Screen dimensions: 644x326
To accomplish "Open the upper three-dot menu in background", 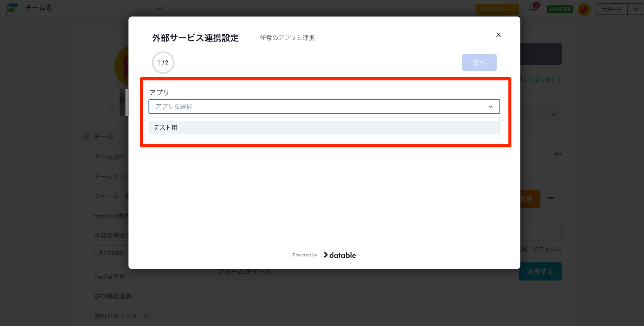I will 558,154.
